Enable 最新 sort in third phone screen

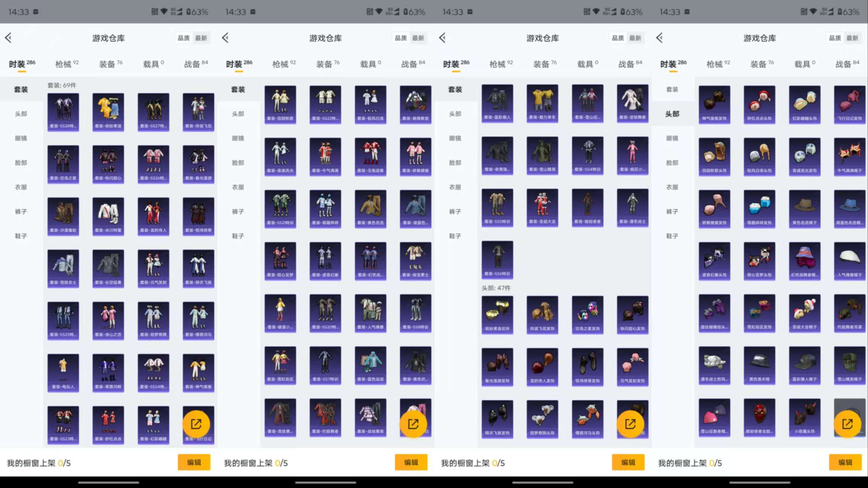point(635,38)
